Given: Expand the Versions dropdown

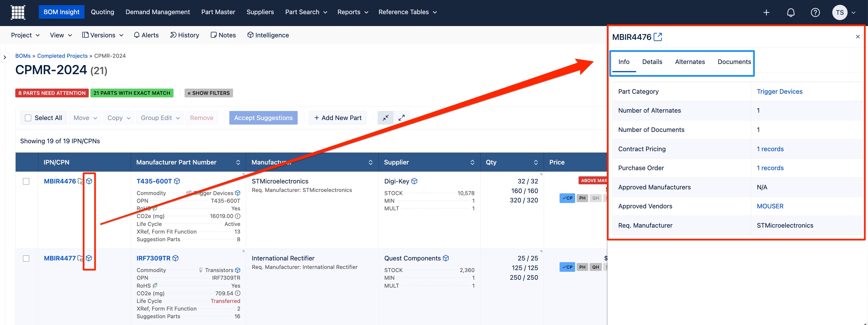Looking at the screenshot, I should (103, 35).
